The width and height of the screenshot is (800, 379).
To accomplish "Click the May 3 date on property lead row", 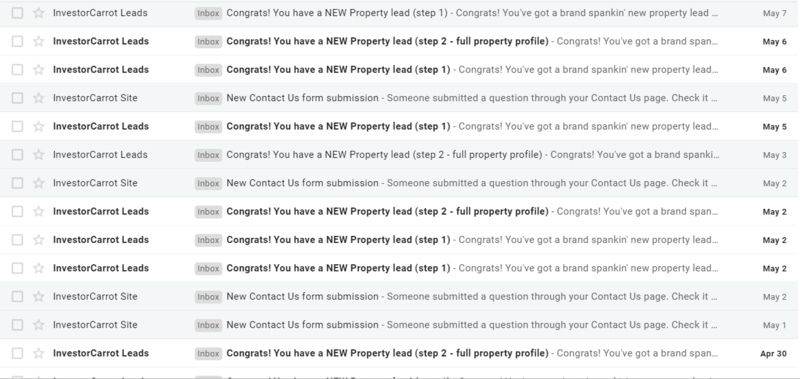I will tap(774, 155).
